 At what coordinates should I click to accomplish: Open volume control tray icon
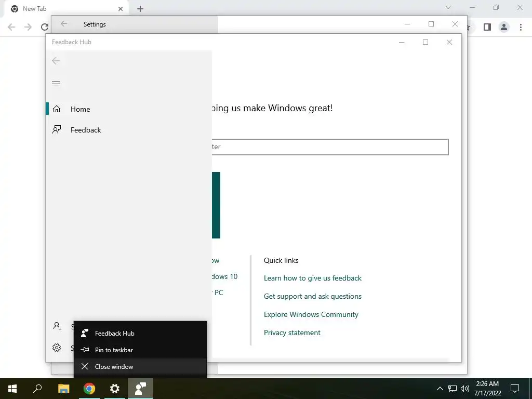point(465,389)
